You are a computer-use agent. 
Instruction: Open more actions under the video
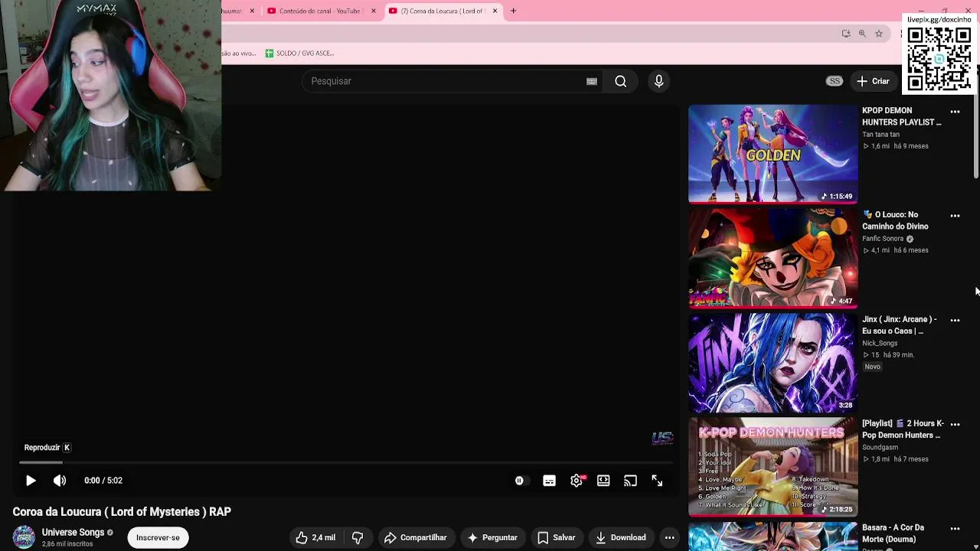tap(670, 537)
